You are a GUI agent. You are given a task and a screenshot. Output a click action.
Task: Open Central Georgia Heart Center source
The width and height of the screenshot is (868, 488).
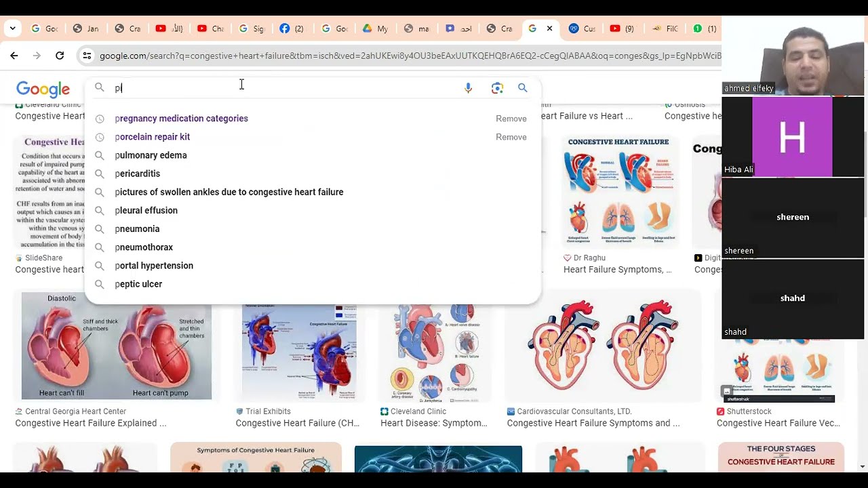click(x=75, y=411)
